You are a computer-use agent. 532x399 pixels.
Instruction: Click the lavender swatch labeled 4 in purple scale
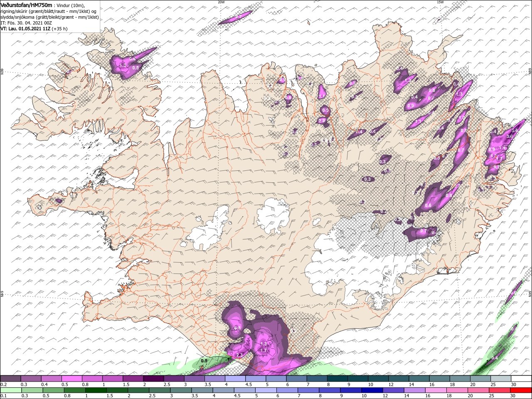[235, 379]
